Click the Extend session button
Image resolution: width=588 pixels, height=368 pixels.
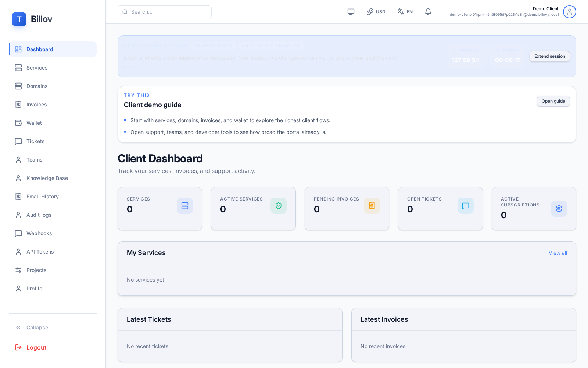(x=549, y=56)
